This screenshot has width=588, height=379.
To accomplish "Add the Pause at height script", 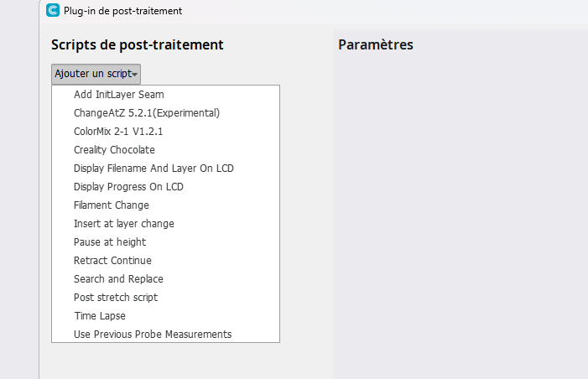I will click(165, 241).
